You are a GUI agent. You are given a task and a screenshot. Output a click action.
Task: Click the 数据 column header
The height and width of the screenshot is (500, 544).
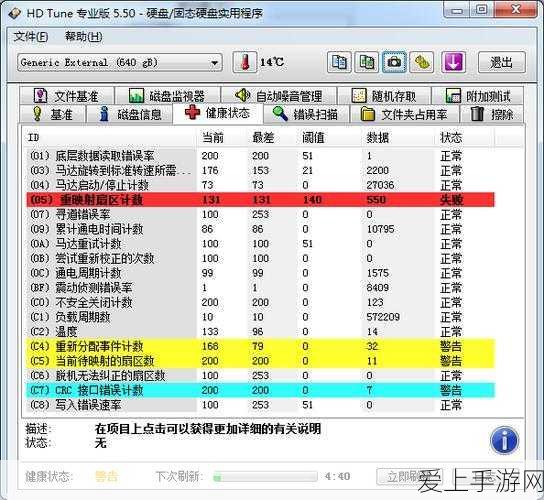[398, 138]
